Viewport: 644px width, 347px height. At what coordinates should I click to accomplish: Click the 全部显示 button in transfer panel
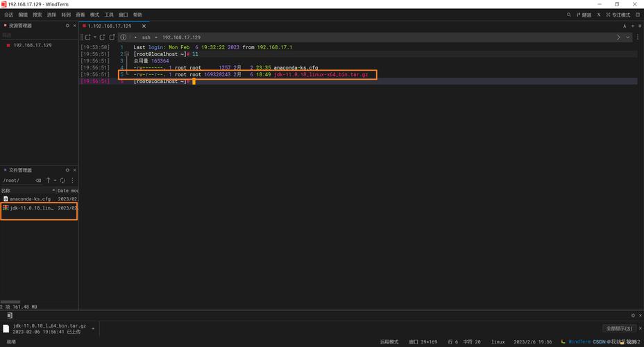pos(619,328)
